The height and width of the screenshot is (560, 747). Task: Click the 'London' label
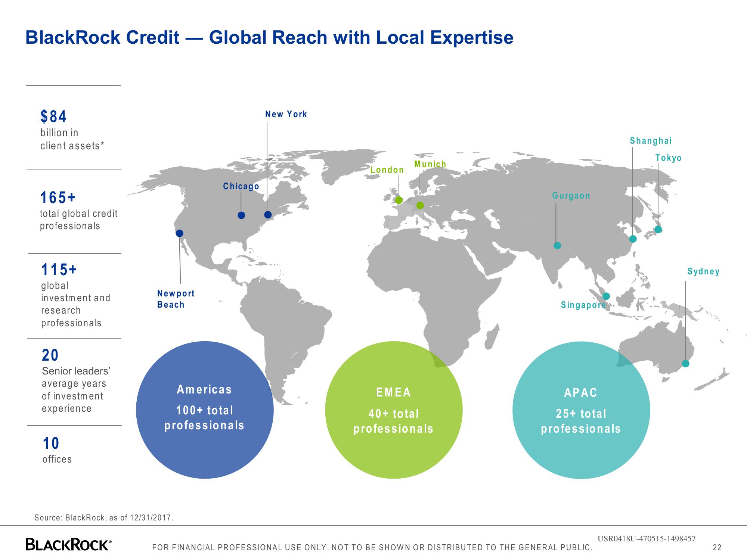coord(387,170)
